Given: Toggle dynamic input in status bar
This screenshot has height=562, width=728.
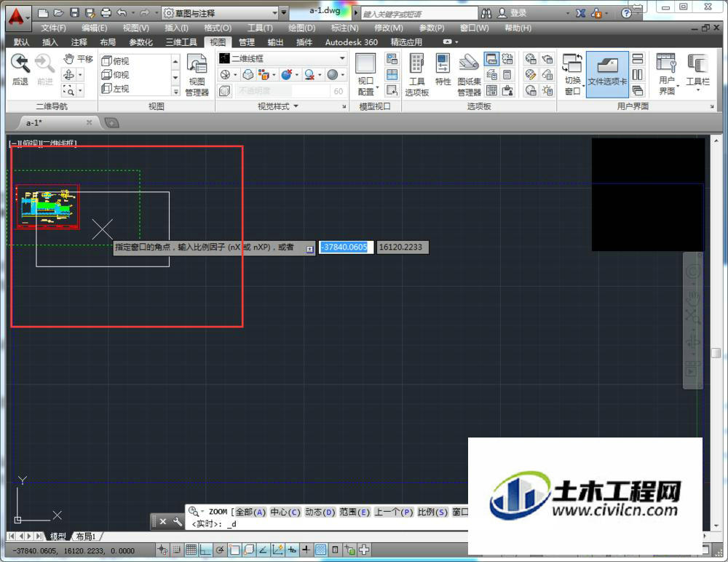Looking at the screenshot, I should [x=292, y=550].
